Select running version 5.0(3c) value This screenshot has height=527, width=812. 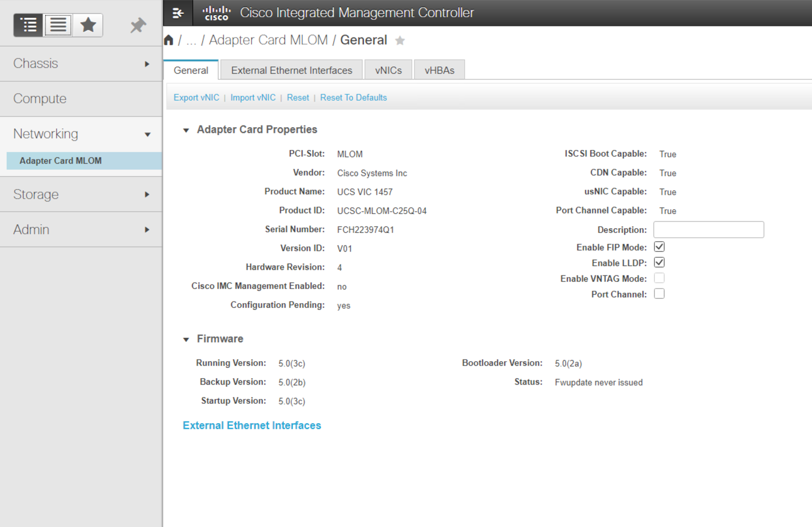(x=292, y=363)
